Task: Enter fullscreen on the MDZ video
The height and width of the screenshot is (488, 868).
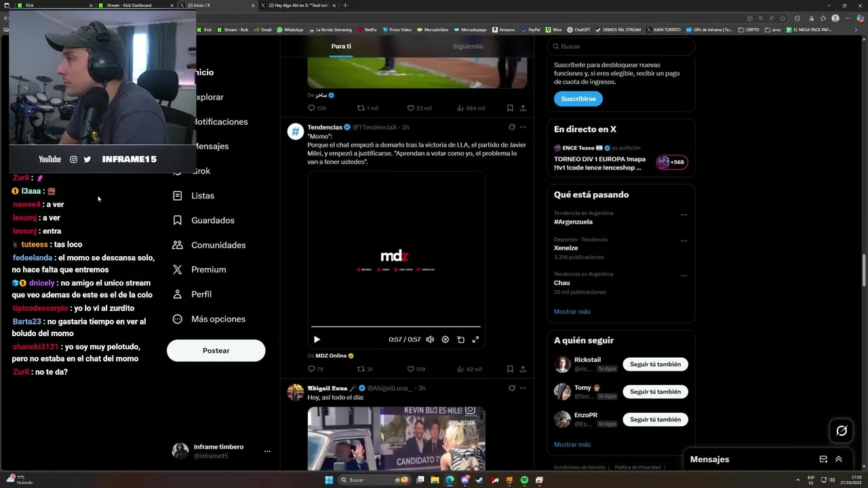Action: pyautogui.click(x=475, y=340)
